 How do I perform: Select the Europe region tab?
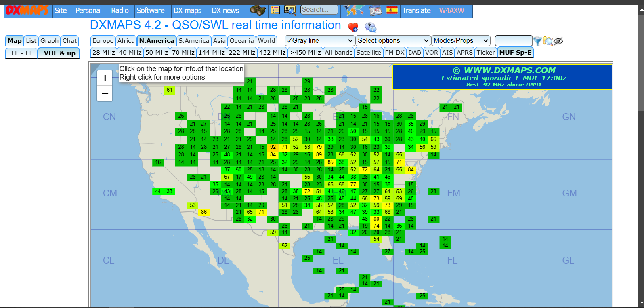coord(103,40)
